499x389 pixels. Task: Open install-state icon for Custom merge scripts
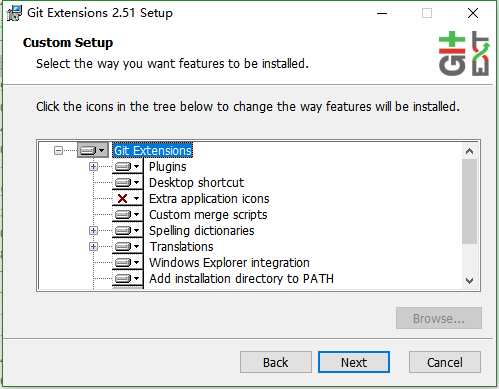[x=127, y=214]
